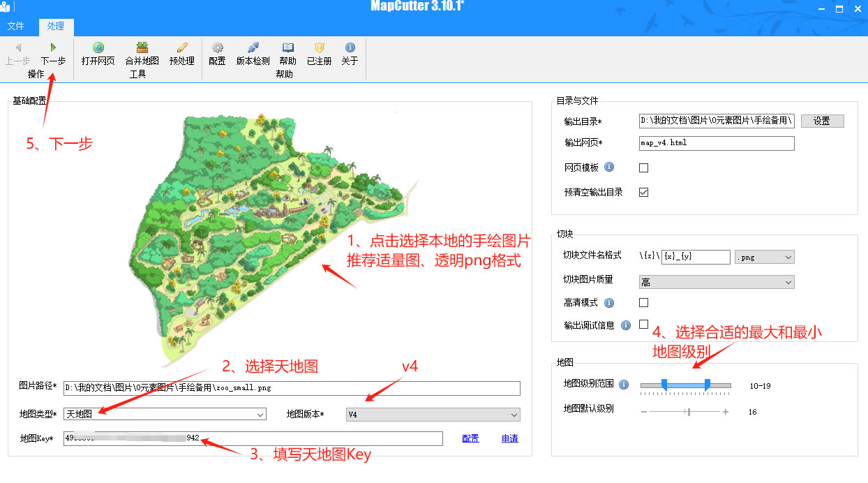The width and height of the screenshot is (868, 483).
Task: Open web page with 打开网页
Action: point(98,54)
